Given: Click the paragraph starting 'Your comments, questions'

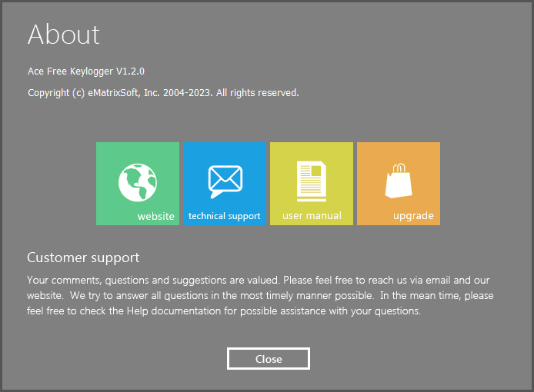Looking at the screenshot, I should (260, 295).
